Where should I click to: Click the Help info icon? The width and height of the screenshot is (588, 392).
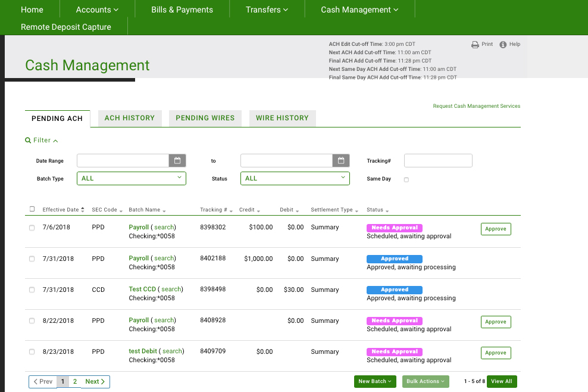503,45
